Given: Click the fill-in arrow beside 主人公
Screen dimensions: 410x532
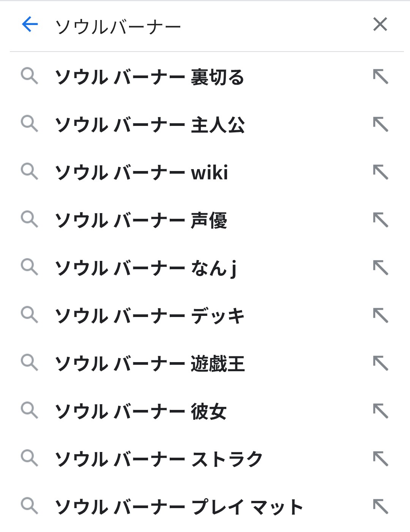Looking at the screenshot, I should point(380,124).
